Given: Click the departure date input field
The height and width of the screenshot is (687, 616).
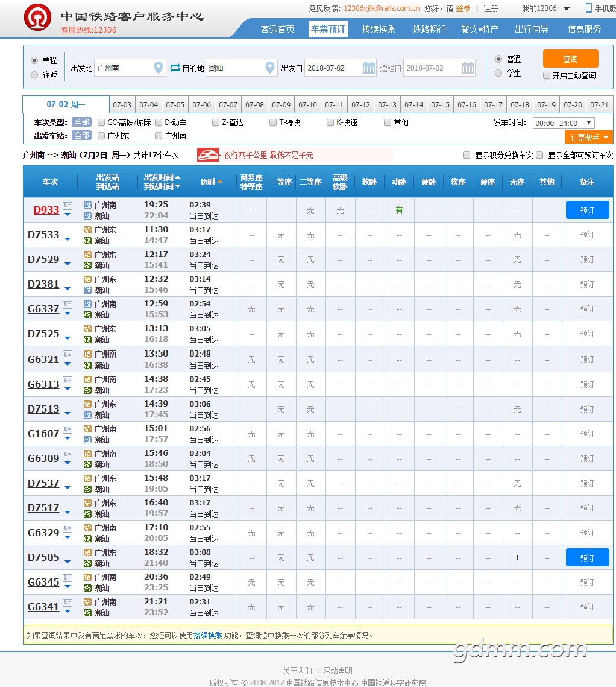Looking at the screenshot, I should point(340,68).
